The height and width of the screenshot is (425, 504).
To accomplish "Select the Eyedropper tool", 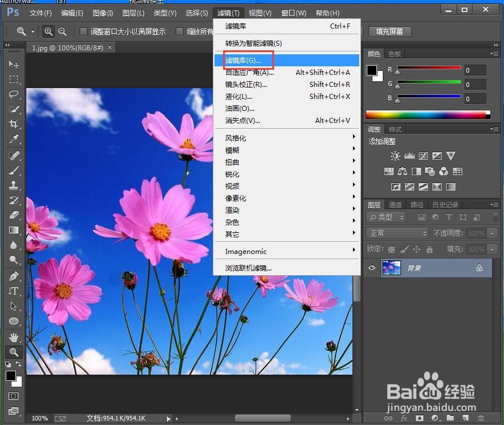I will coord(14,139).
